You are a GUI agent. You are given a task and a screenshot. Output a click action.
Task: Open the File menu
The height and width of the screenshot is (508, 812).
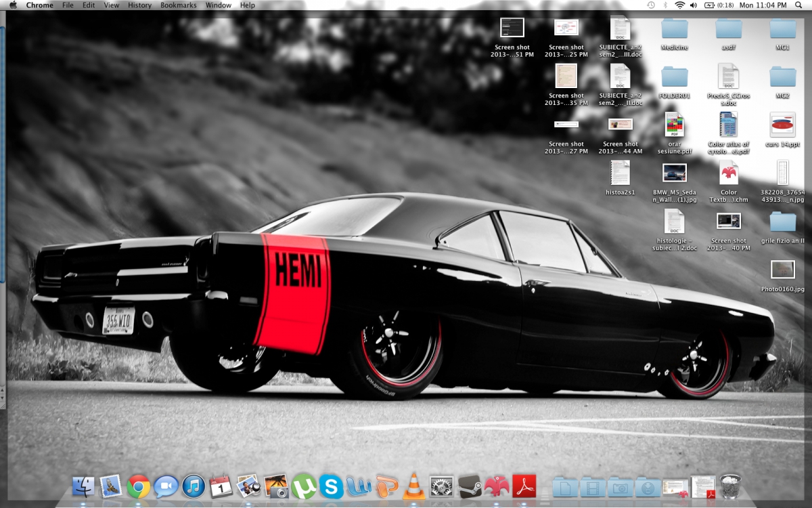click(68, 5)
